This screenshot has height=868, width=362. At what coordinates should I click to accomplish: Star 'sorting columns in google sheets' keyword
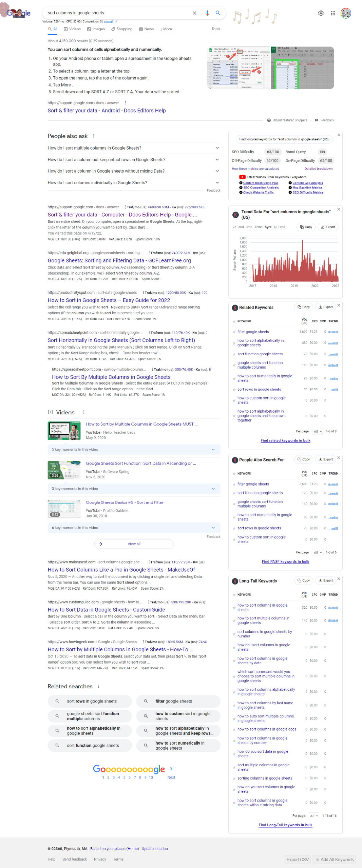pyautogui.click(x=234, y=778)
